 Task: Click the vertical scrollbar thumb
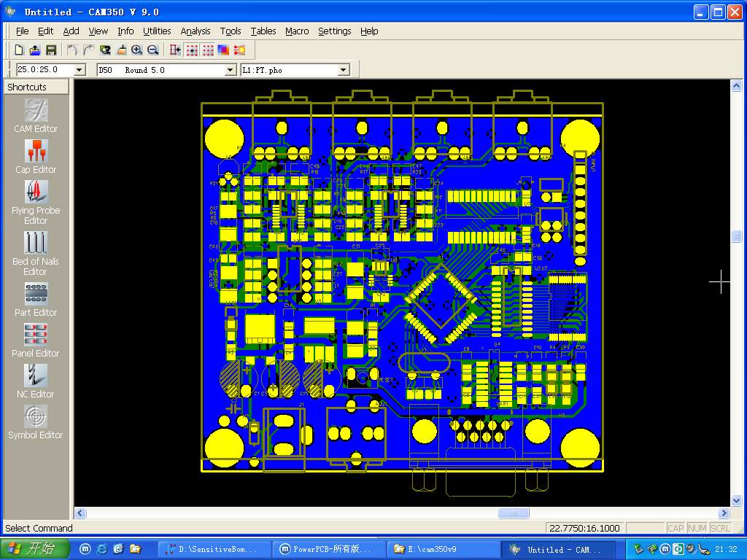(736, 236)
